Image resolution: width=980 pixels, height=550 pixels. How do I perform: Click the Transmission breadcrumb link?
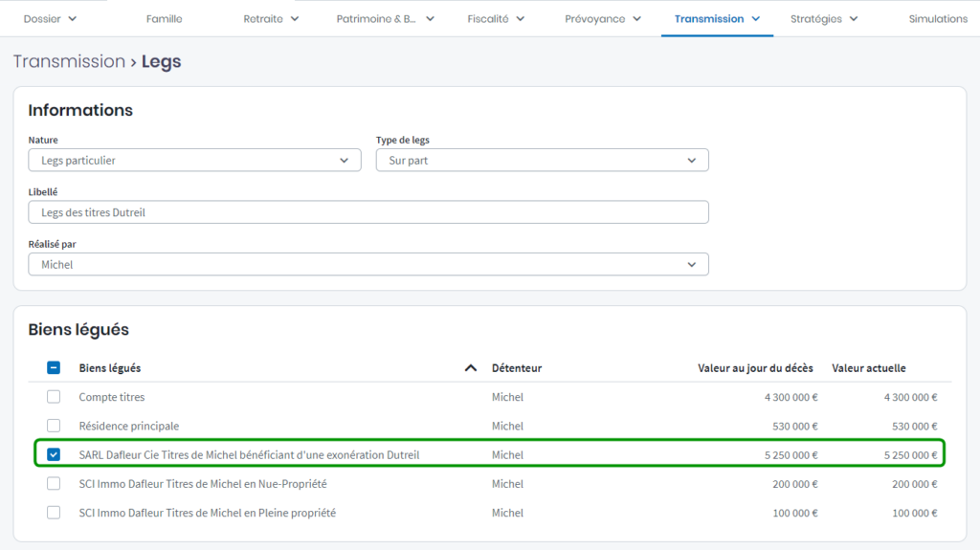[69, 61]
